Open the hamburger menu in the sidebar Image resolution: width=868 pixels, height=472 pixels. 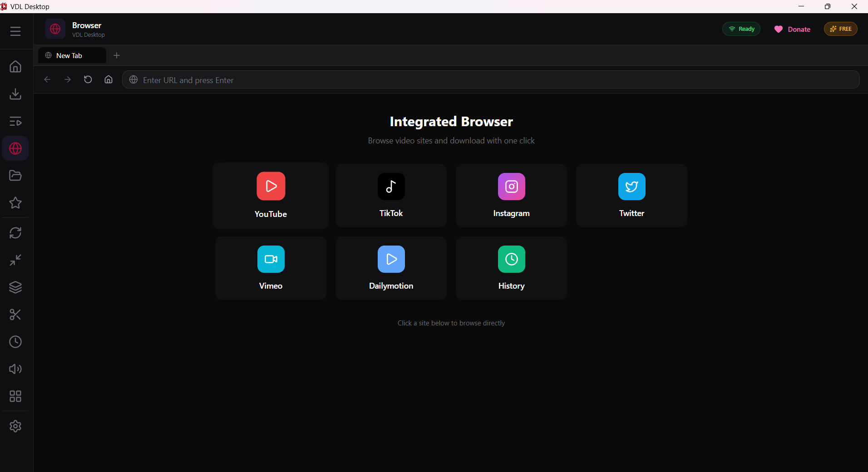tap(15, 31)
